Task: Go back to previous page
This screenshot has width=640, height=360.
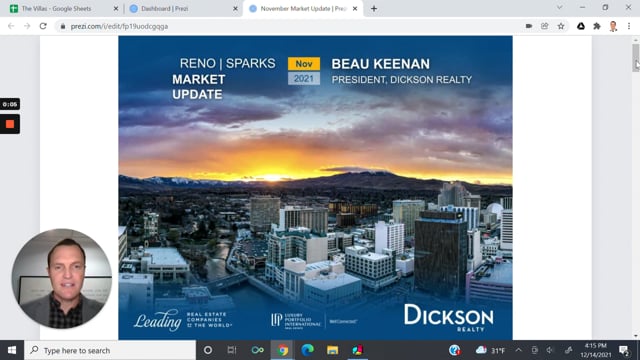Action: click(11, 26)
